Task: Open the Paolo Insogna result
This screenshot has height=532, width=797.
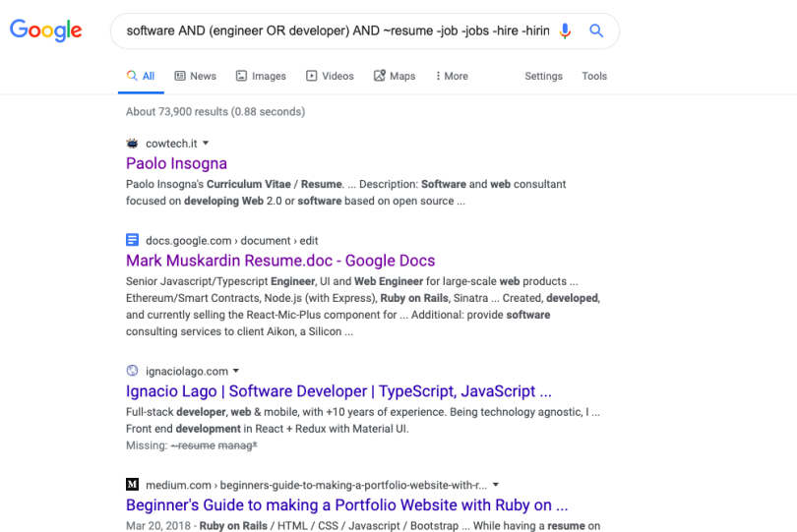Action: coord(176,163)
